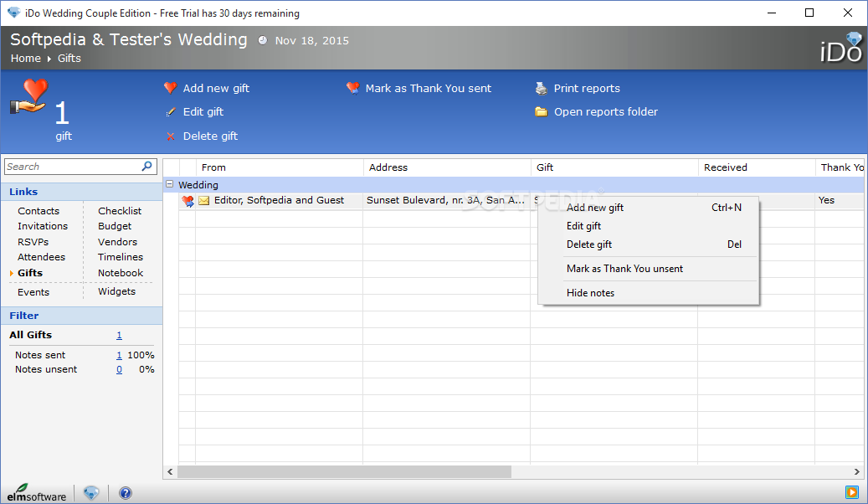Open the Widgets link

click(116, 291)
